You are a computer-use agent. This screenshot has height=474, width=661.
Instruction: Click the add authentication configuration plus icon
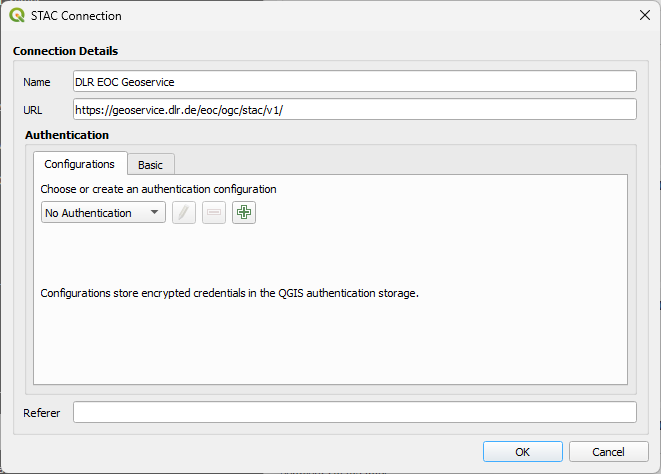click(x=244, y=212)
